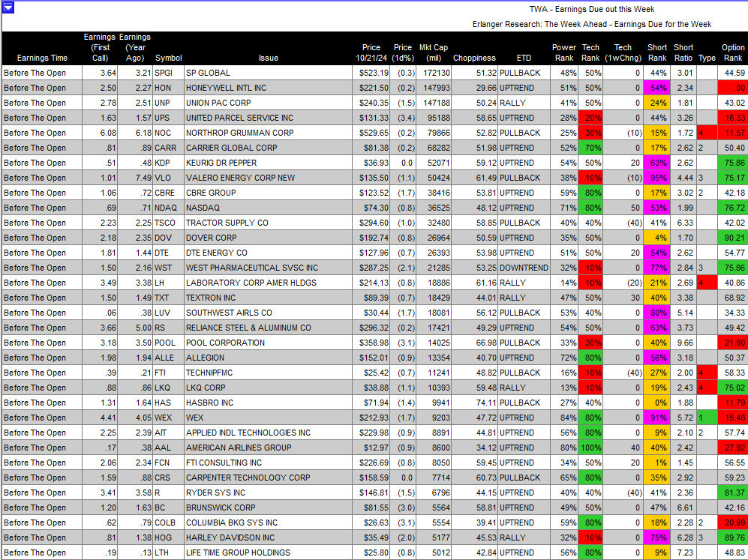Select APPLIED INDL TECHNOLOGIES INC cell
Viewport: 748px width, 560px height.
click(268, 433)
